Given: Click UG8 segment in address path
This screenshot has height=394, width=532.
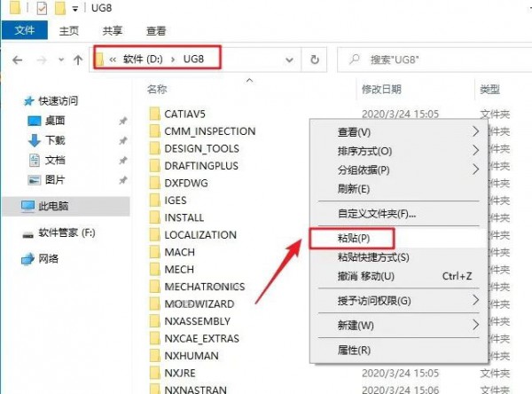Looking at the screenshot, I should (193, 59).
